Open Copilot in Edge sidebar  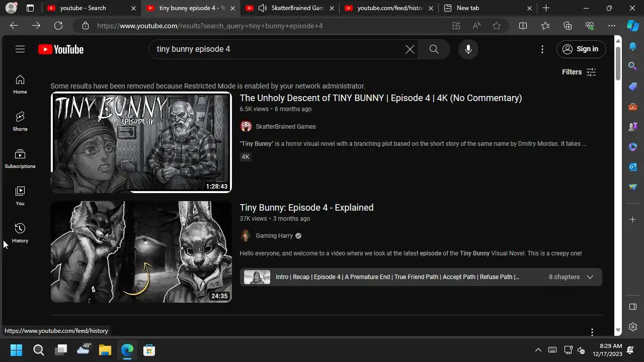coord(633,26)
